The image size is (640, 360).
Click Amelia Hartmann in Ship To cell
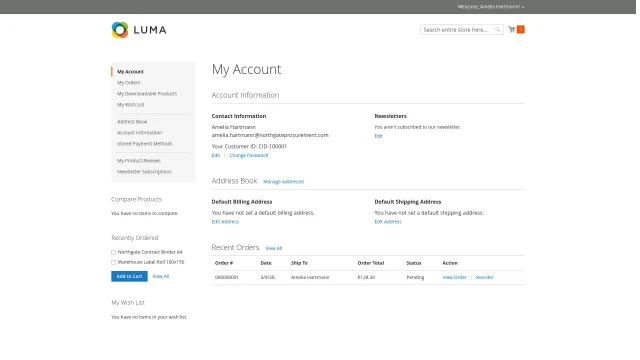click(x=310, y=277)
